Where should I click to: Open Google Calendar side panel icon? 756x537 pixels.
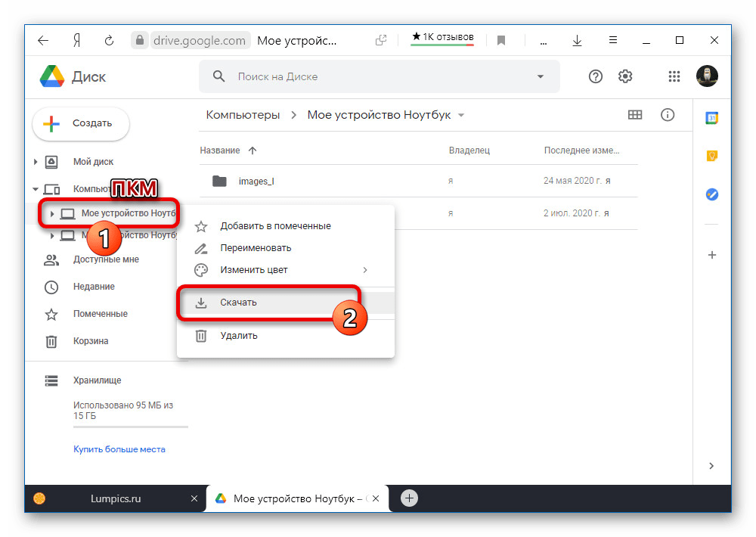pos(711,118)
